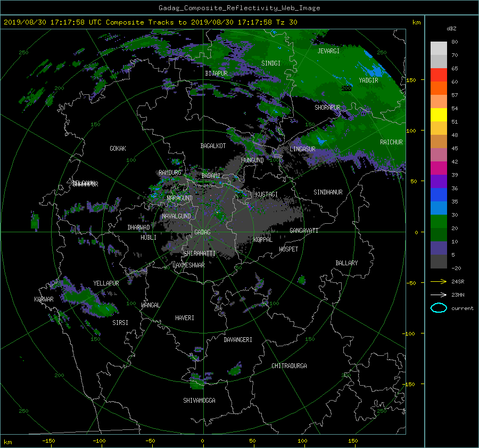Pick the bright yellow 54 dBZ legend swatch
Image resolution: width=479 pixels, height=448 pixels.
click(439, 115)
